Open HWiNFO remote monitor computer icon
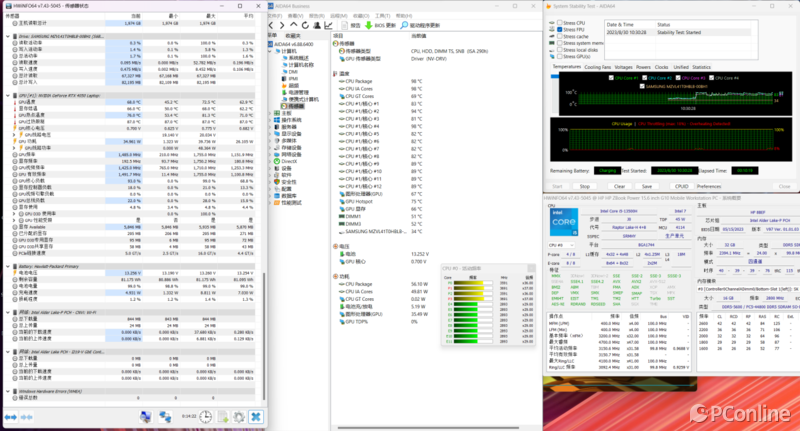This screenshot has height=431, width=800. tap(146, 417)
